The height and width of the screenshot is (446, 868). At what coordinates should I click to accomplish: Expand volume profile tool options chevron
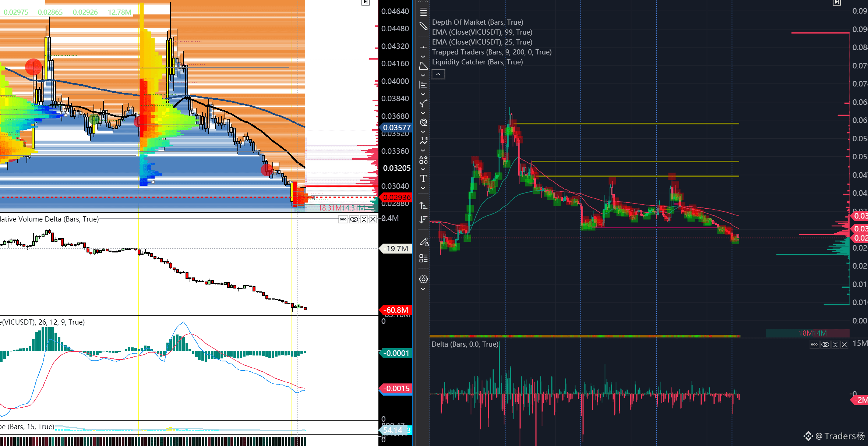(x=423, y=94)
